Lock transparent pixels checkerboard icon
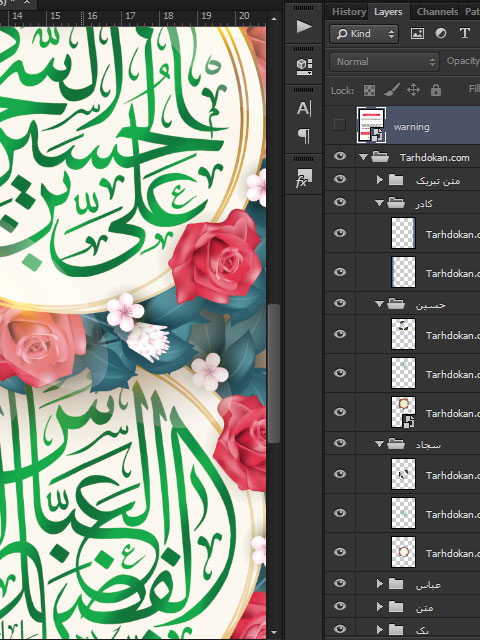Screen dimensions: 480x640 [369, 90]
